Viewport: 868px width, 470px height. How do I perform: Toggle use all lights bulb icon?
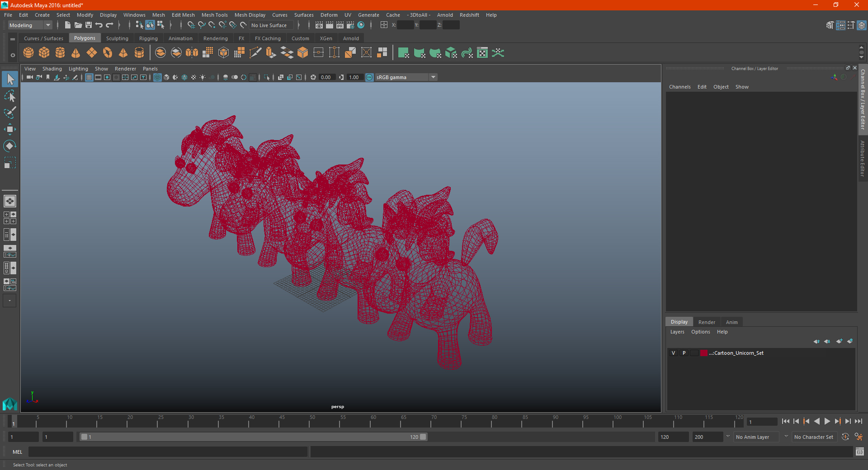203,77
